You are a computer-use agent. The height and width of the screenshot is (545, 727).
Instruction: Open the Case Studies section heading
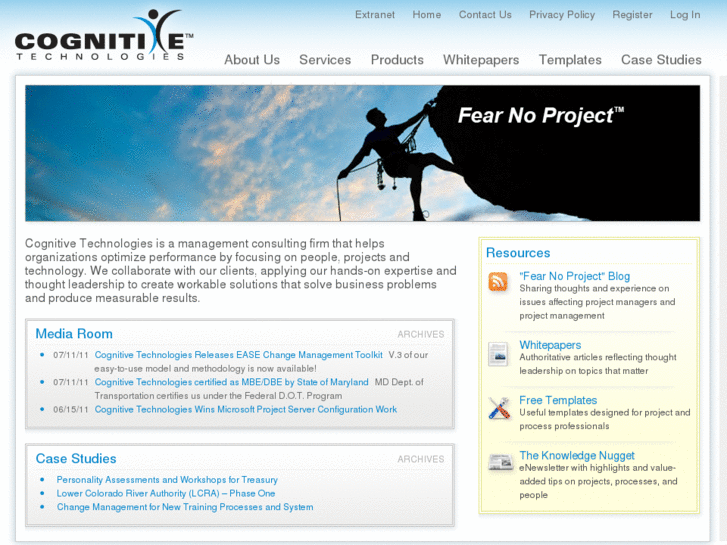[76, 459]
